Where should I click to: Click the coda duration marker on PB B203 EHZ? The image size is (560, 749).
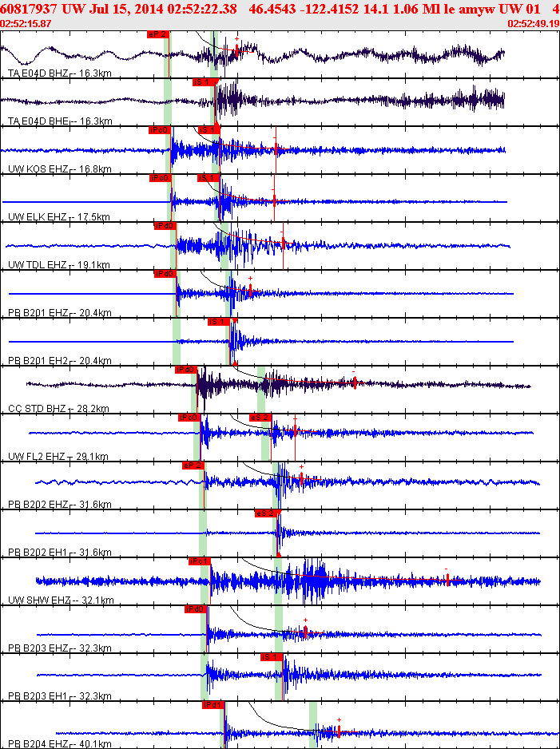[305, 632]
